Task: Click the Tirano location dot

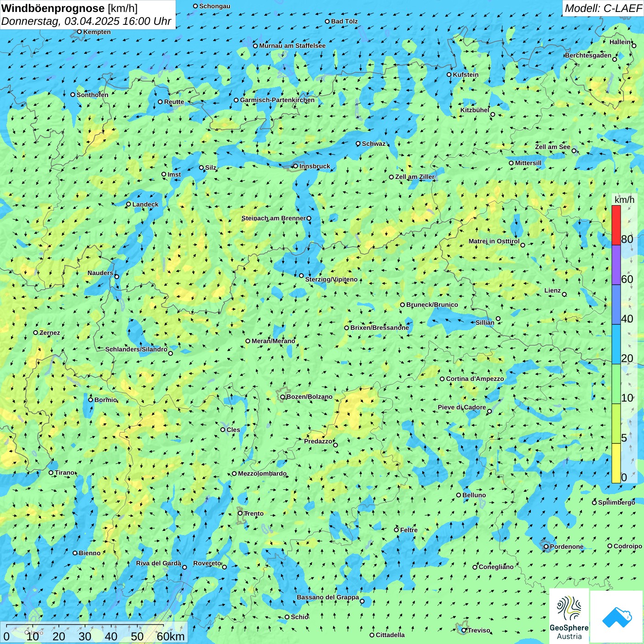Action: pyautogui.click(x=51, y=472)
